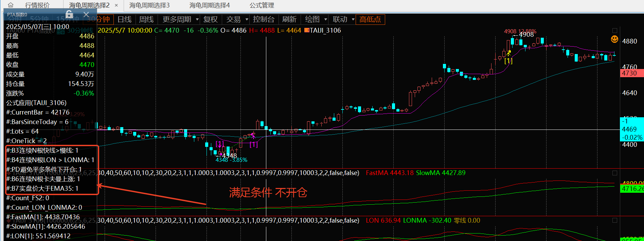Click the 成交量 9.40万 row
The image size is (644, 241).
[50, 74]
